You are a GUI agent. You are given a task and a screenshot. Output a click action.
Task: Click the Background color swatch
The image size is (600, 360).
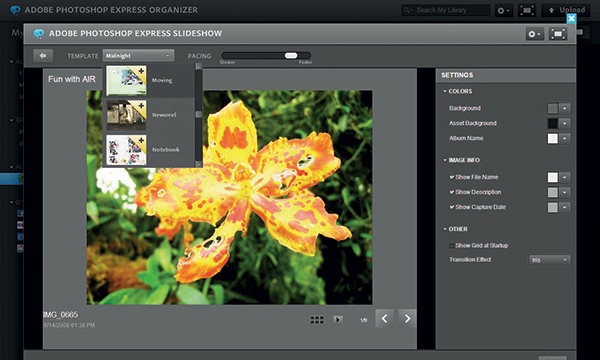tap(553, 108)
